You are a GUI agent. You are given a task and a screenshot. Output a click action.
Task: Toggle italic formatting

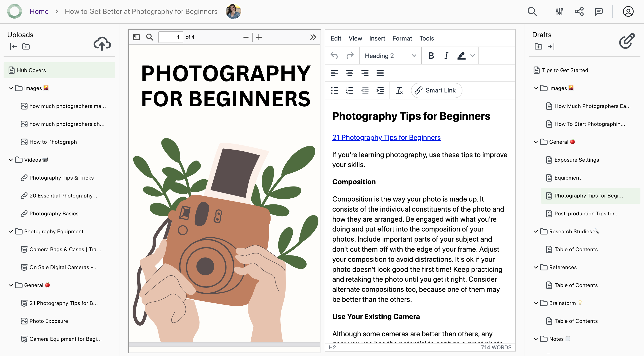coord(446,56)
